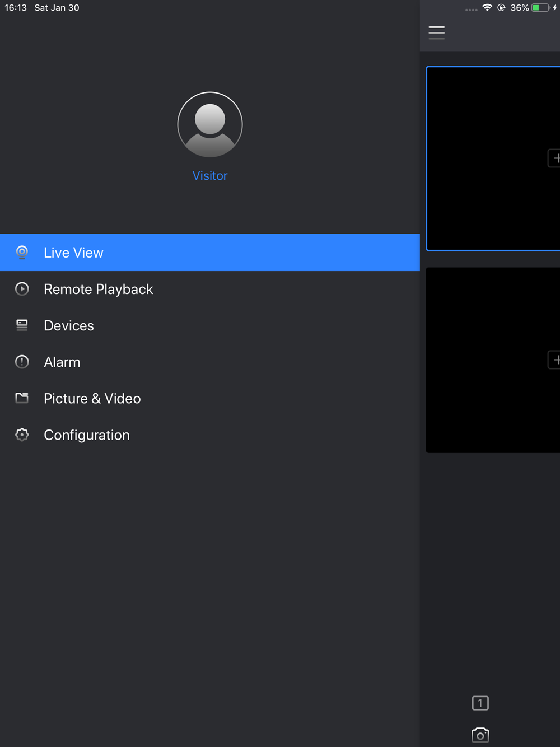Click the Alarm exclamation icon
The height and width of the screenshot is (747, 560).
coord(22,362)
